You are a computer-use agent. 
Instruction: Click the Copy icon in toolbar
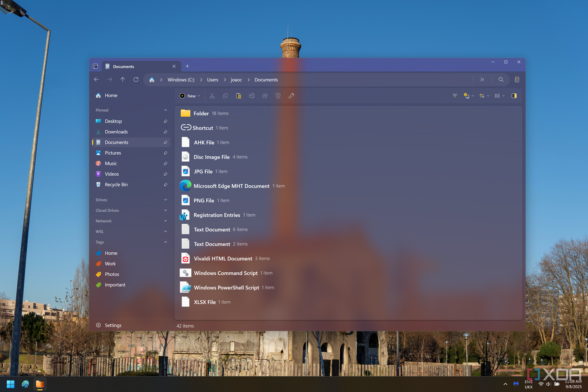[225, 96]
